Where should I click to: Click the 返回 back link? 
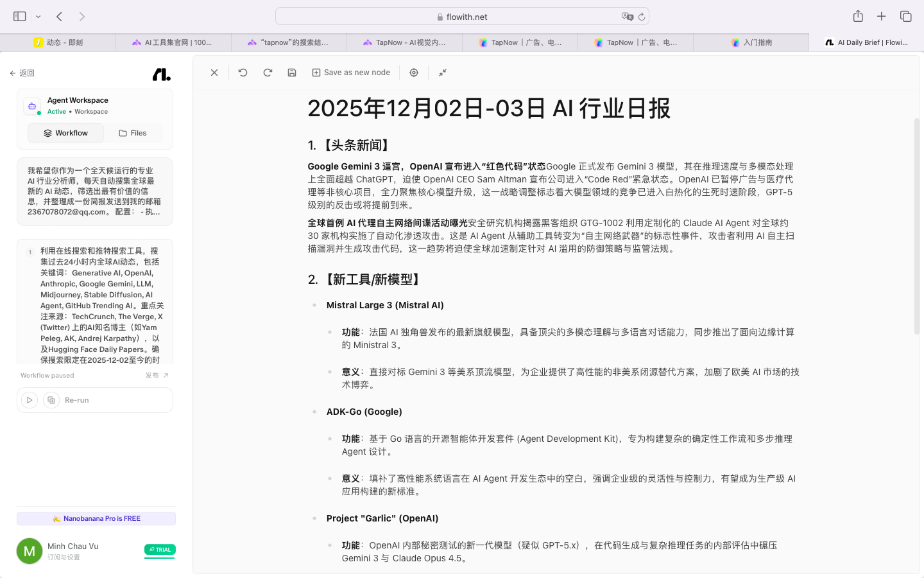22,73
